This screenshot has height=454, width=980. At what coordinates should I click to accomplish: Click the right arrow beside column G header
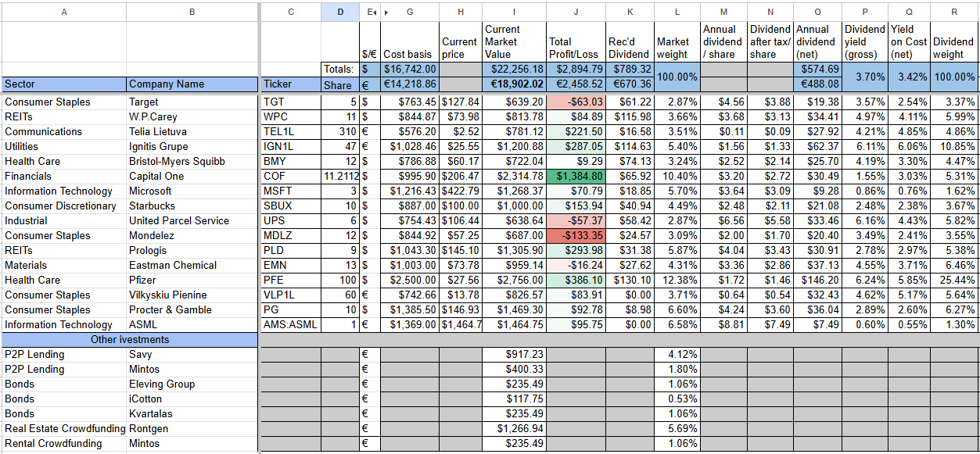click(386, 12)
